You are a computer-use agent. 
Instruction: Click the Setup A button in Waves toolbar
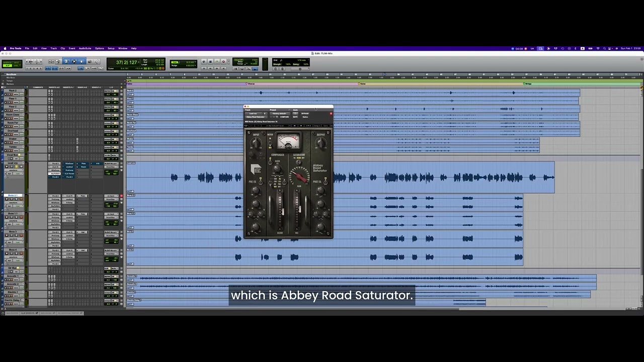(x=317, y=126)
